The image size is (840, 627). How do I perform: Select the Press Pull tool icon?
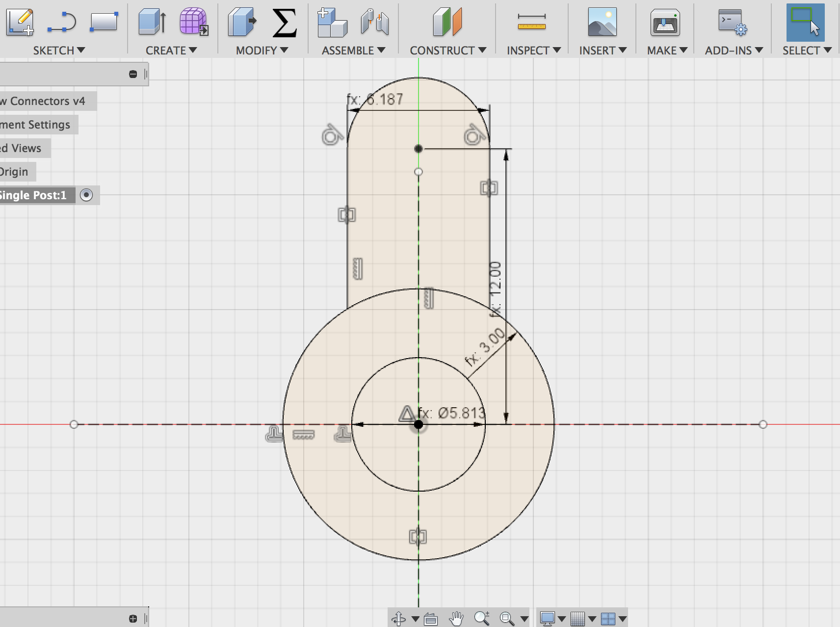pyautogui.click(x=242, y=22)
